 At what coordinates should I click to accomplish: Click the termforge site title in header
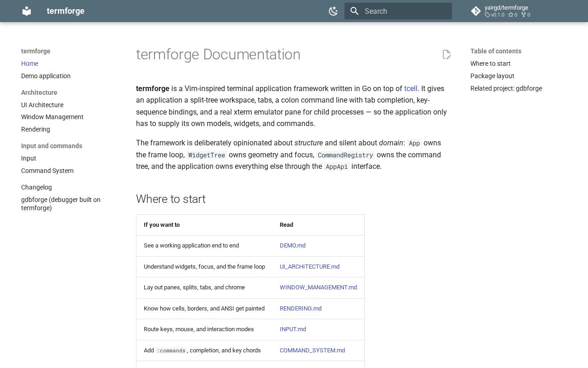coord(66,11)
